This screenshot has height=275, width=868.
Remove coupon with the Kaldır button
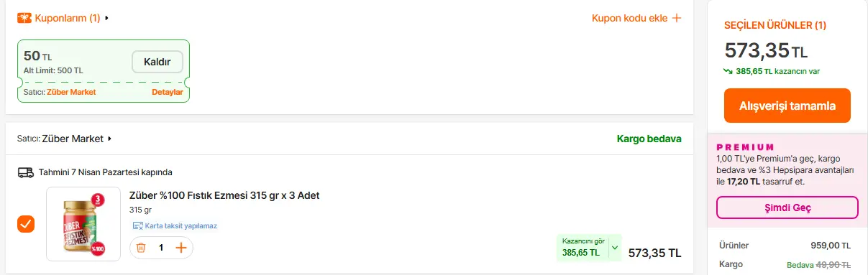pyautogui.click(x=157, y=62)
